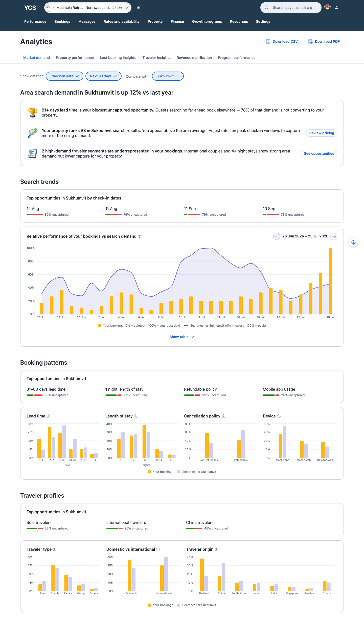Toggle 'Your bookings' legend in performance chart
The height and width of the screenshot is (619, 364).
pos(139,326)
